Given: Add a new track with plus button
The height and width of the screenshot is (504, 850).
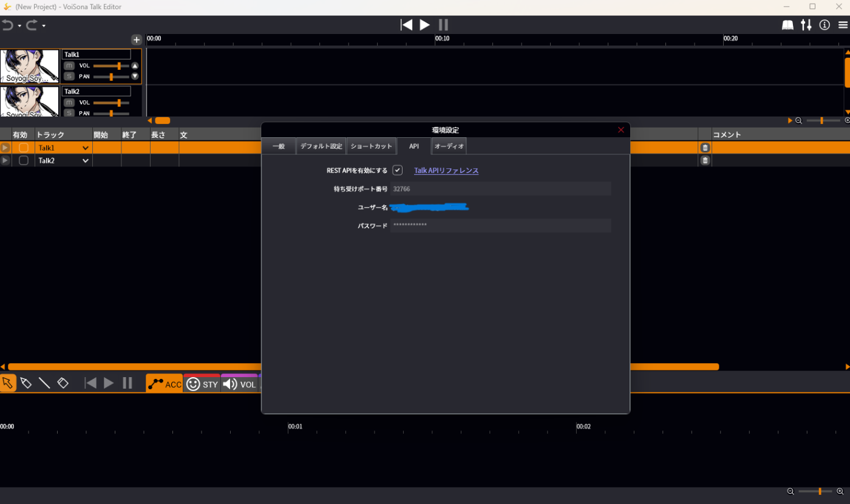Looking at the screenshot, I should pos(137,39).
